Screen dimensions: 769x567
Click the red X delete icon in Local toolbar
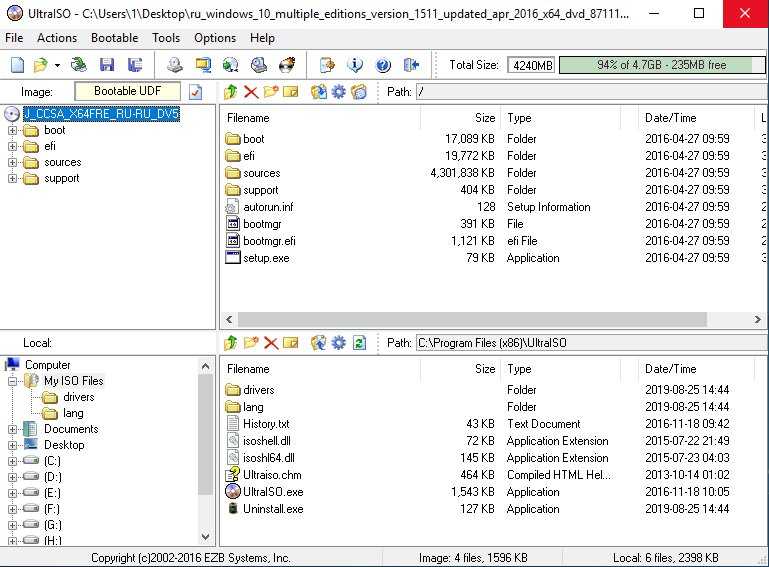pyautogui.click(x=271, y=342)
